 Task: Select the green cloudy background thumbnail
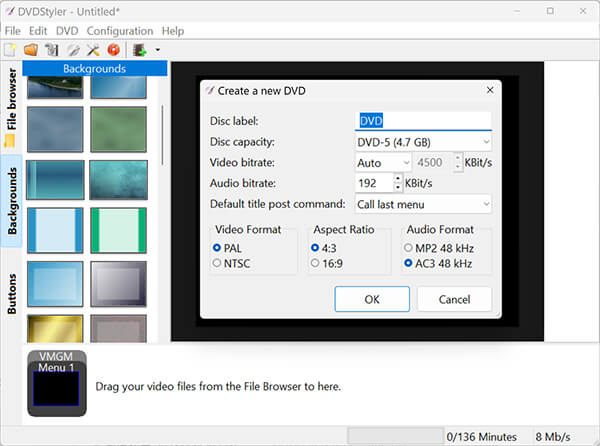119,129
